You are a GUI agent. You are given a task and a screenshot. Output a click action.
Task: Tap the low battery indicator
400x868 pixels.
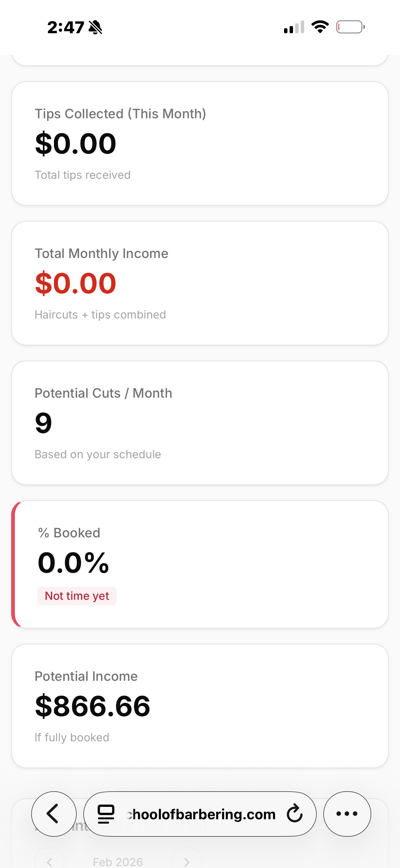(x=350, y=27)
